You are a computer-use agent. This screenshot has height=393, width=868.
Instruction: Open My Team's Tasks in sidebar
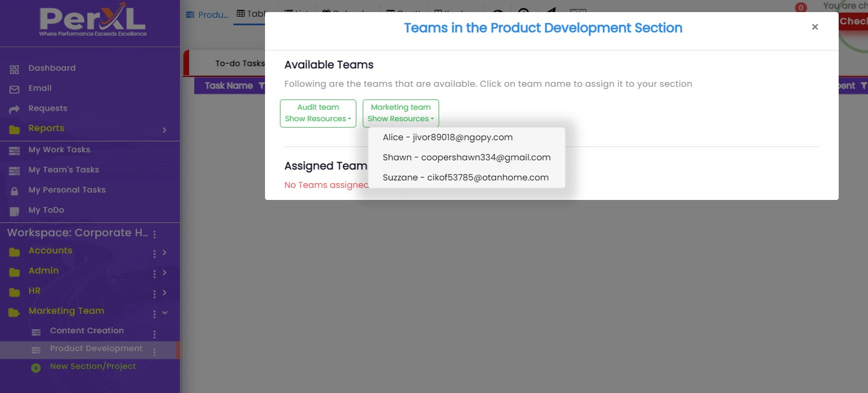[63, 169]
